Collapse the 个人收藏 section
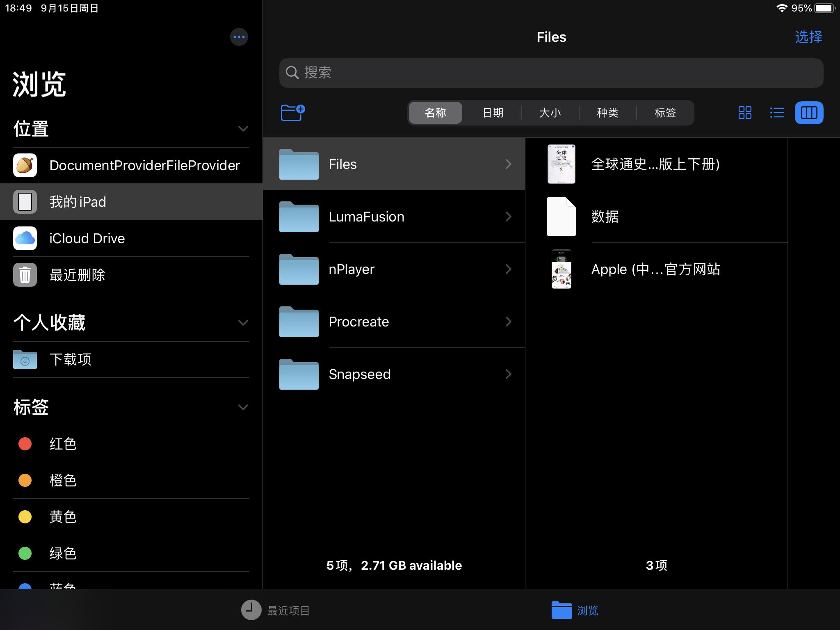 tap(243, 322)
